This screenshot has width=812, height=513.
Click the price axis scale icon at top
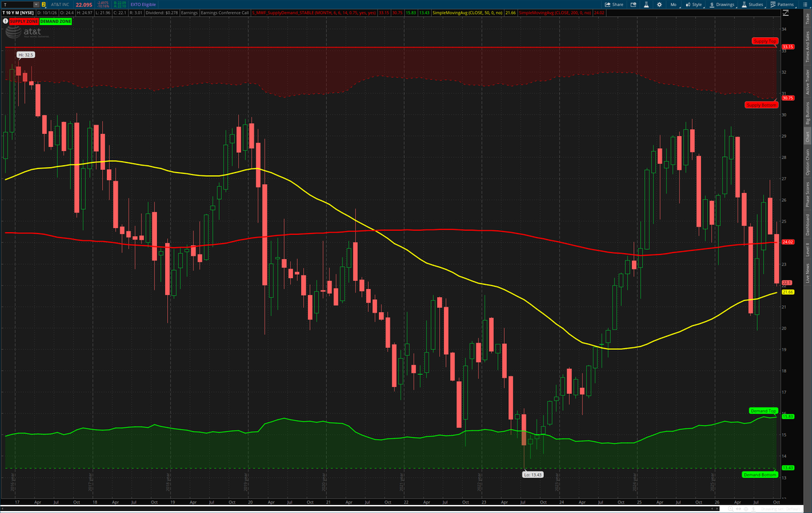[x=785, y=13]
